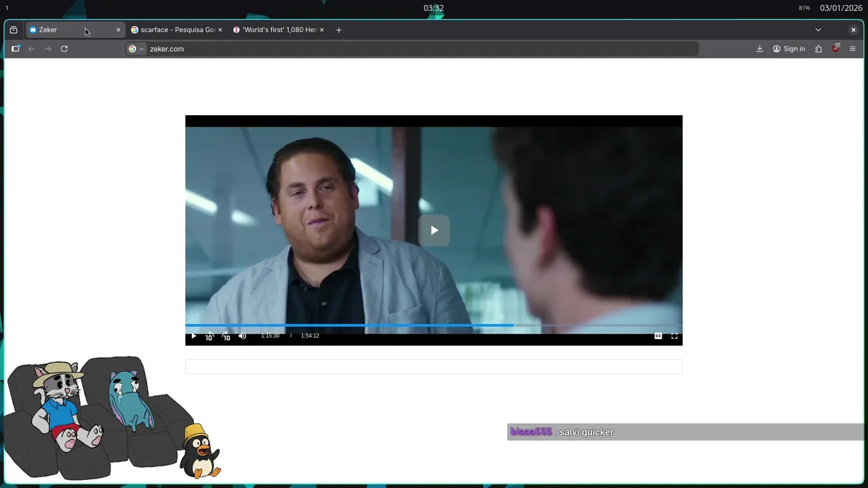Viewport: 868px width, 488px height.
Task: Close the browser window
Action: coord(853,30)
